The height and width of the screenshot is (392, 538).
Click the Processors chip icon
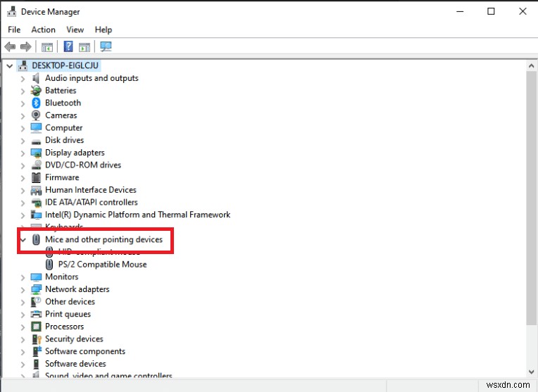[36, 327]
